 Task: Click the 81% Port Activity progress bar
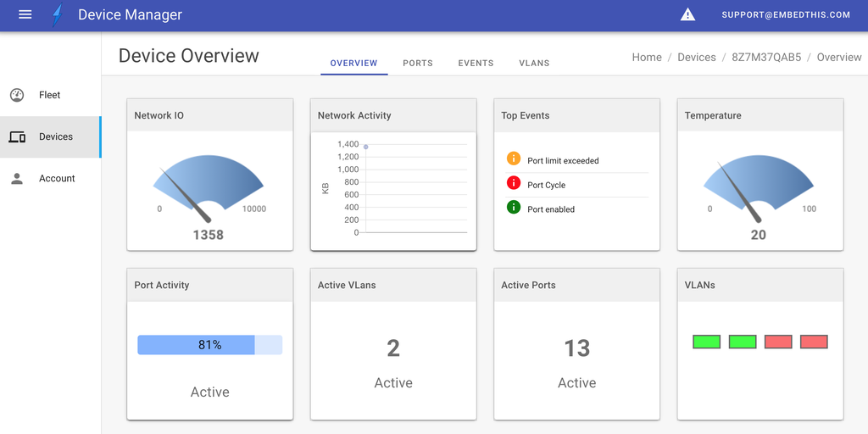pos(209,345)
